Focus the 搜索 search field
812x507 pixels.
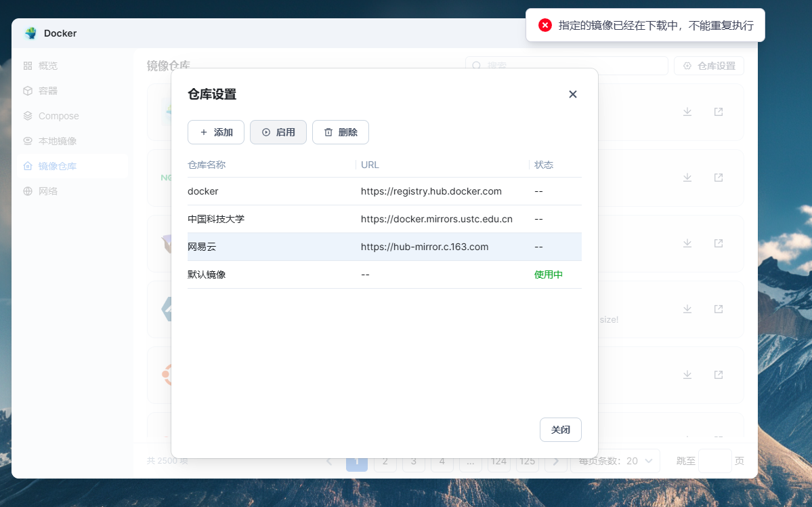[567, 66]
